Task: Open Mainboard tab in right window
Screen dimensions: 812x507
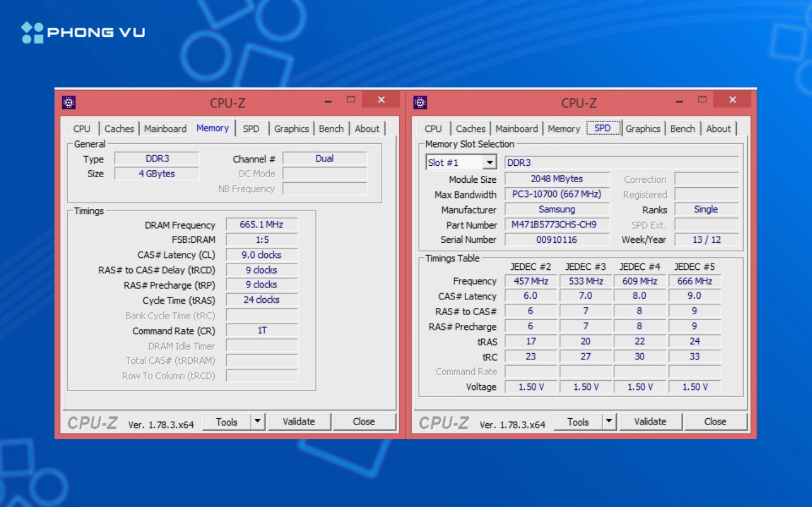Action: (x=516, y=128)
